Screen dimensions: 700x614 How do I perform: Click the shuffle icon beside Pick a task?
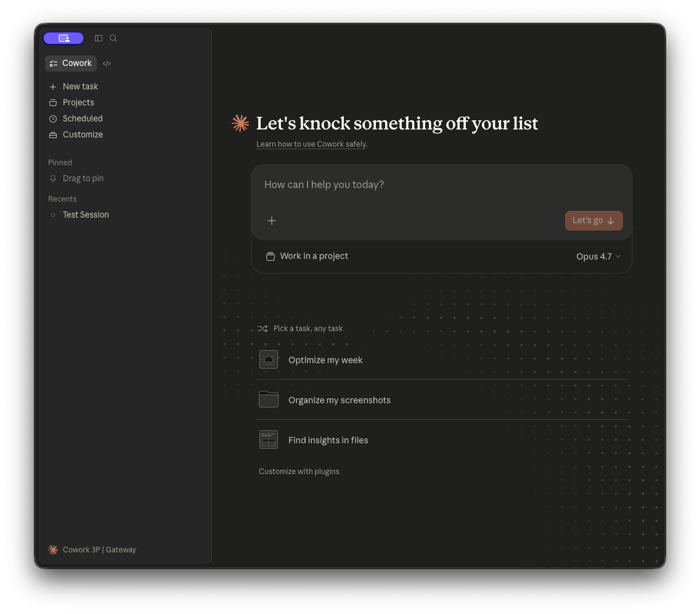point(262,329)
